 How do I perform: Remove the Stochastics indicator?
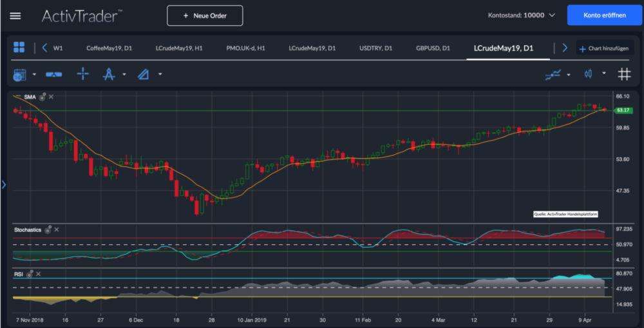point(57,229)
